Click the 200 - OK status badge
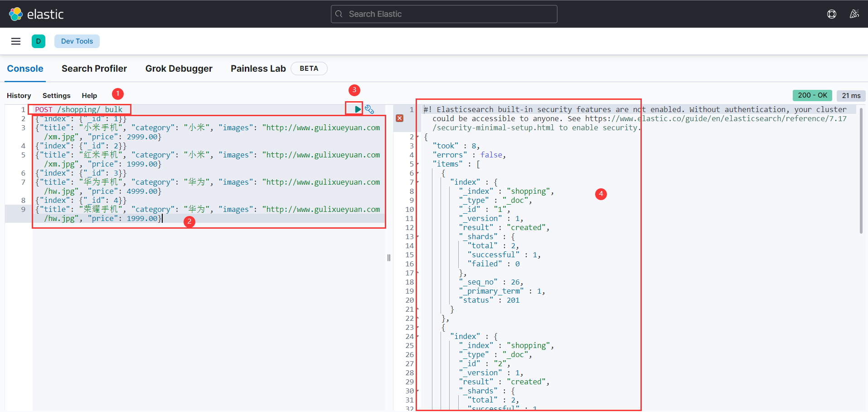The height and width of the screenshot is (412, 868). click(812, 95)
